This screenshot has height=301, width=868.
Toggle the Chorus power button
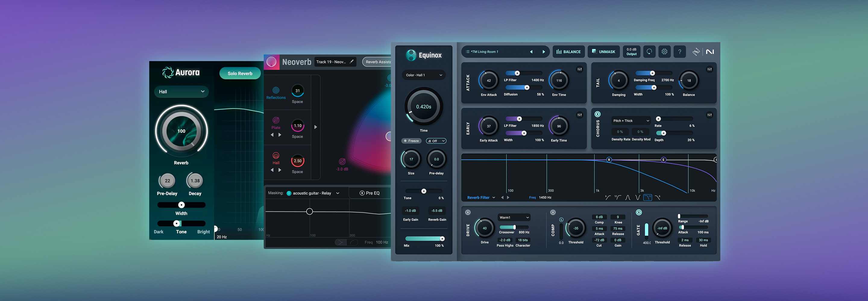click(x=597, y=114)
